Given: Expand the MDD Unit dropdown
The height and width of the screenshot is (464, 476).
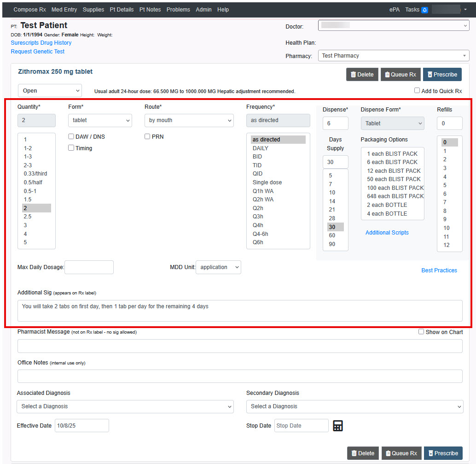Looking at the screenshot, I should [x=218, y=267].
